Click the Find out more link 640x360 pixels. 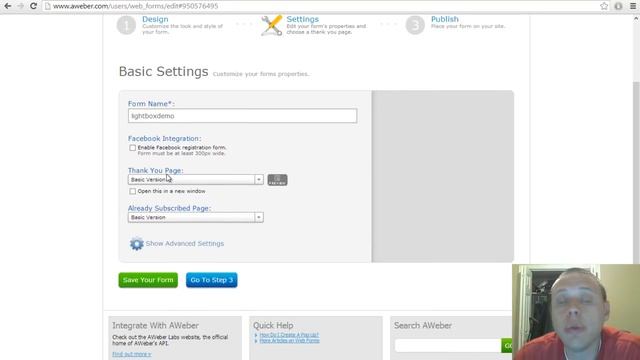131,354
